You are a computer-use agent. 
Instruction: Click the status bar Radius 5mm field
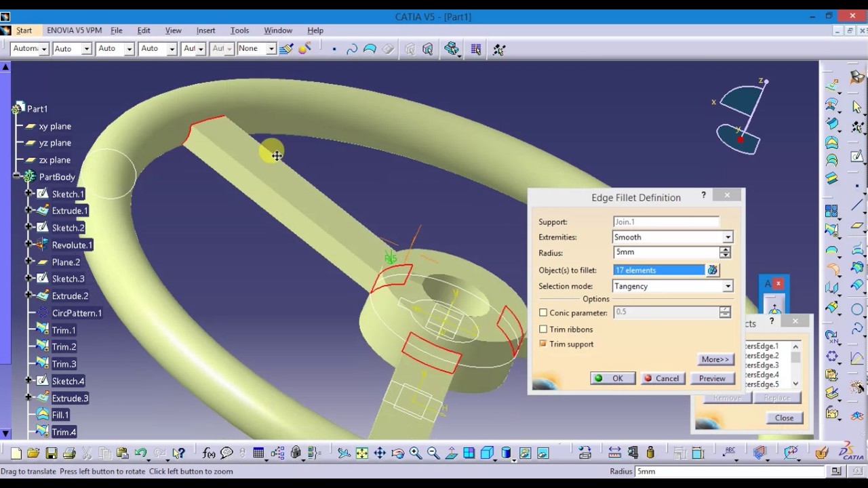click(x=731, y=471)
